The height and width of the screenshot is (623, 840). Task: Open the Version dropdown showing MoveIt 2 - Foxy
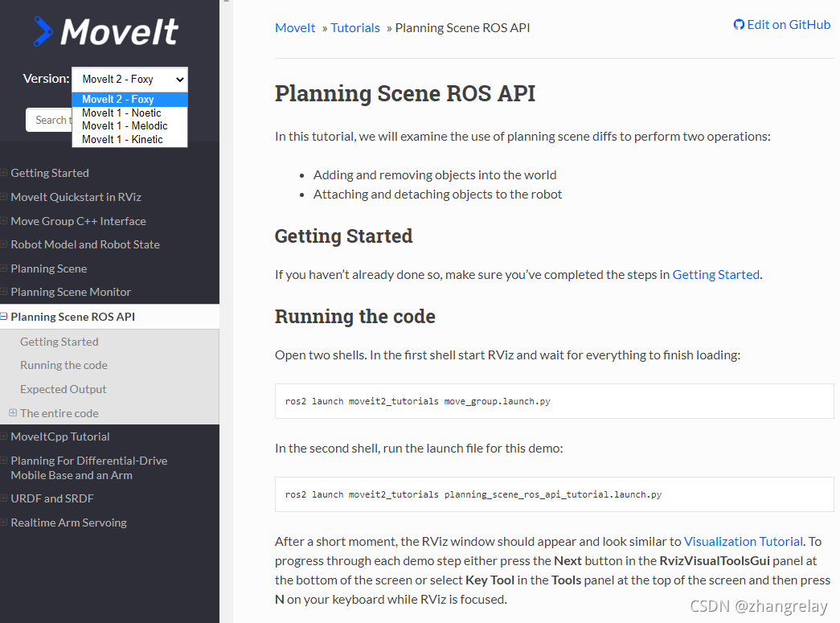coord(129,80)
